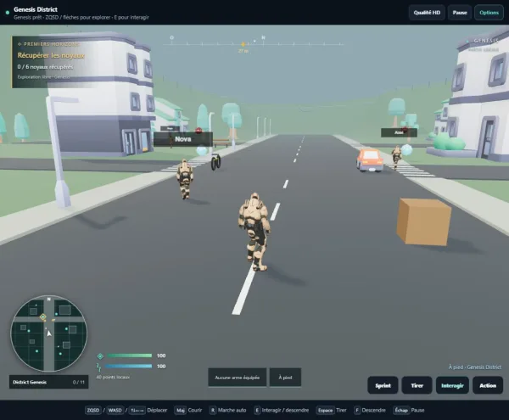Click the Nova name label

pyautogui.click(x=183, y=139)
